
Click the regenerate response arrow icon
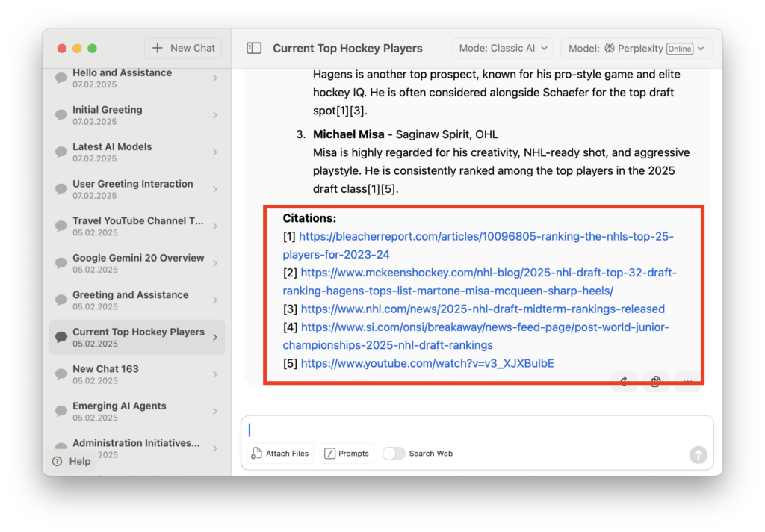[624, 381]
